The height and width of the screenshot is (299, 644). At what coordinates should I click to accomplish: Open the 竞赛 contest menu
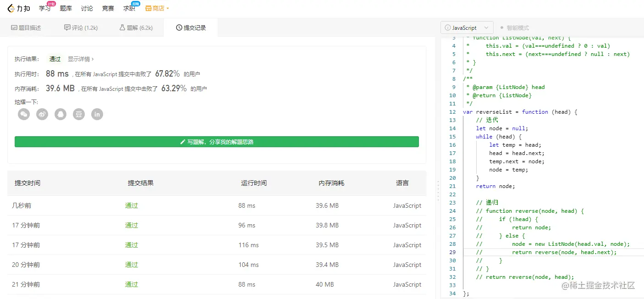point(108,8)
